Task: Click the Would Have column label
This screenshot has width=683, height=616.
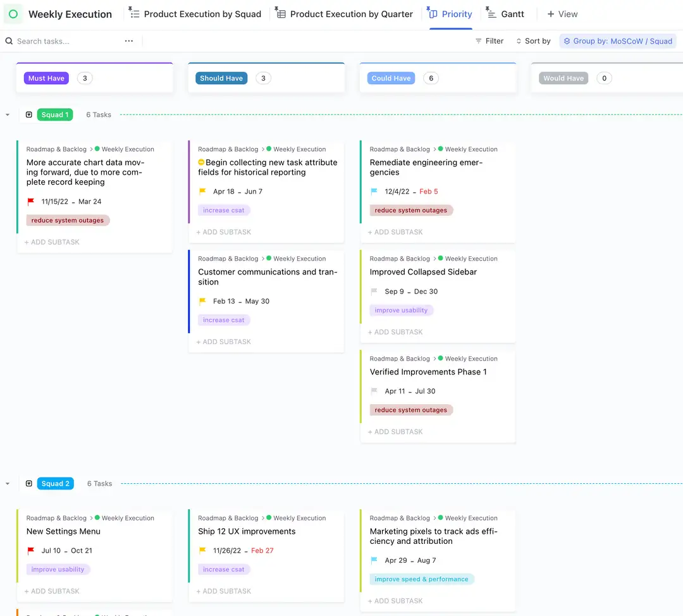Action: (563, 78)
